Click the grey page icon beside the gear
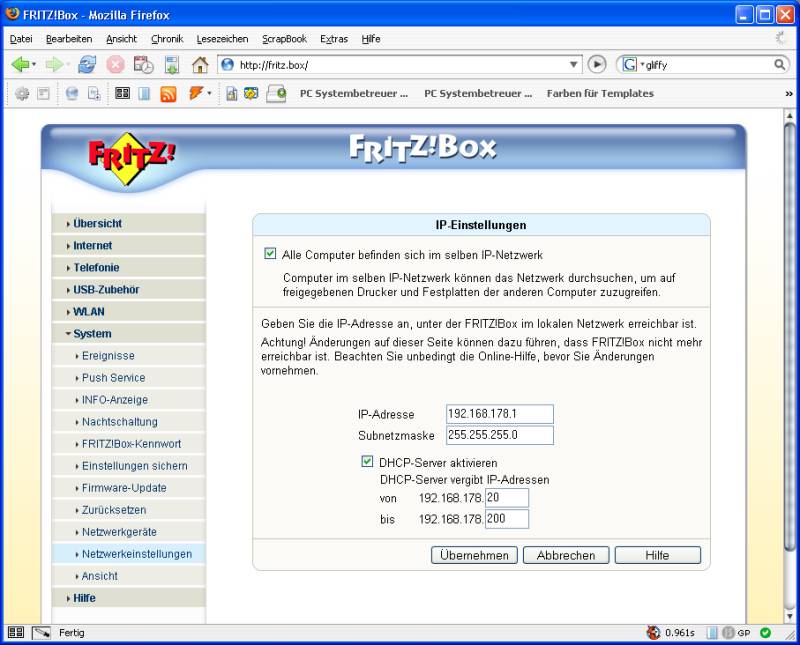Image resolution: width=800 pixels, height=645 pixels. [43, 93]
